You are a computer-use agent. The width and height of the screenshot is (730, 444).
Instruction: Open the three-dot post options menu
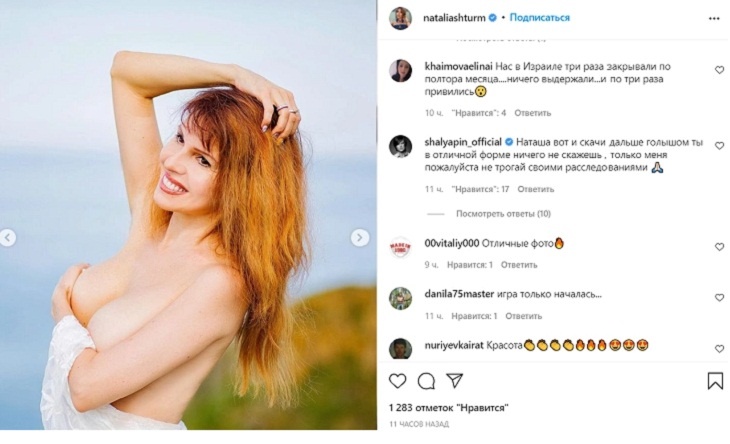(715, 18)
